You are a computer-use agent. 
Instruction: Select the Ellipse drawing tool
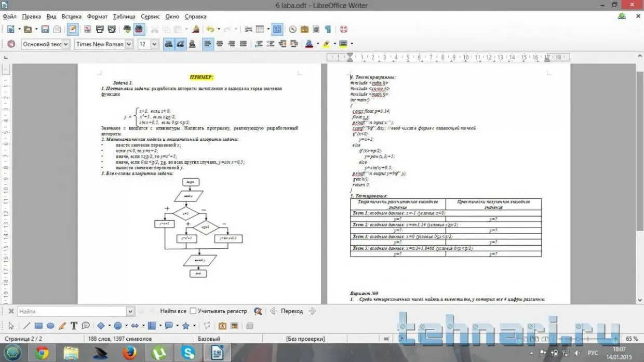(50, 326)
